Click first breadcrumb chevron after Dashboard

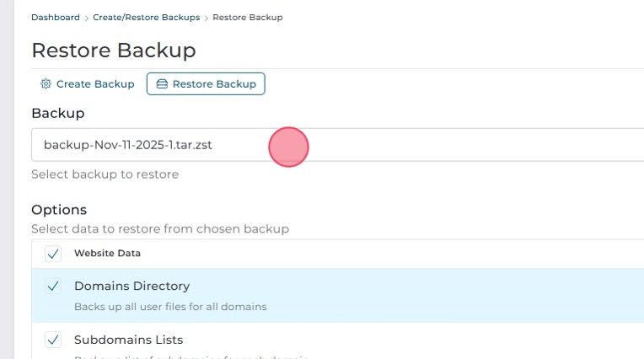coord(87,18)
